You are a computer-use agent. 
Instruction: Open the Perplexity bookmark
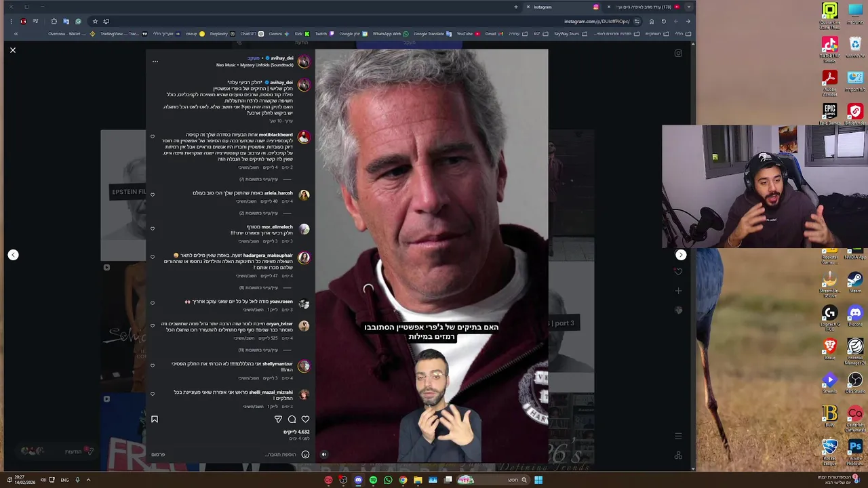[222, 34]
